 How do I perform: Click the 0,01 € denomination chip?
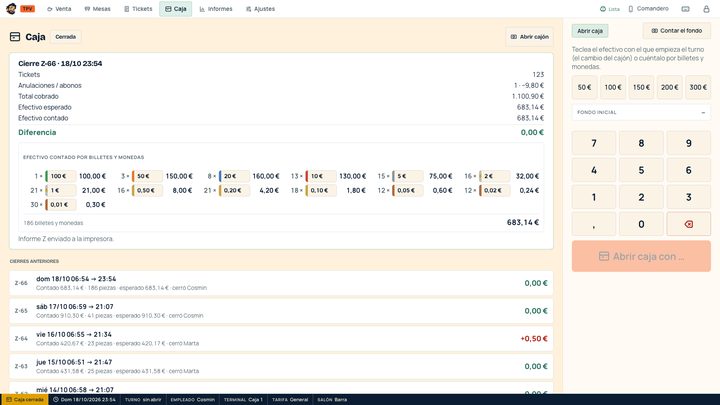pyautogui.click(x=61, y=205)
